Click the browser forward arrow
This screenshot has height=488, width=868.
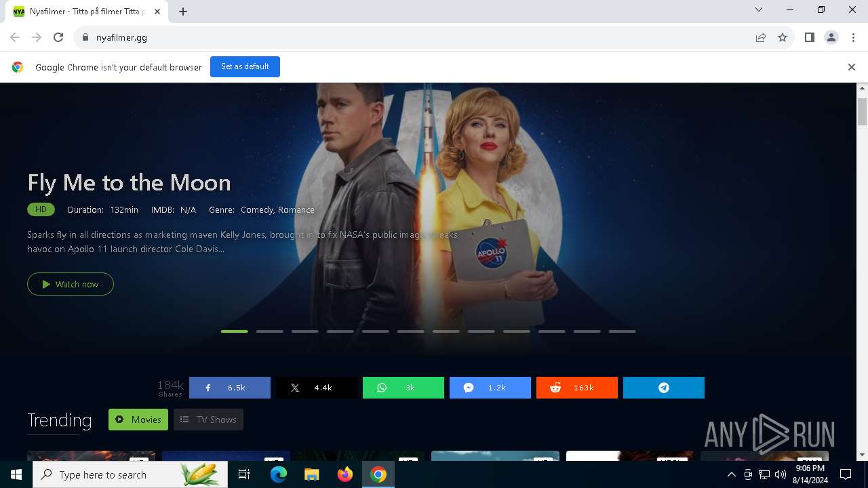37,37
